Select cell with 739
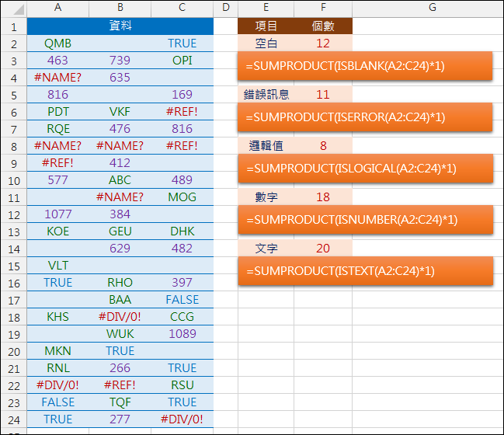 click(x=120, y=61)
